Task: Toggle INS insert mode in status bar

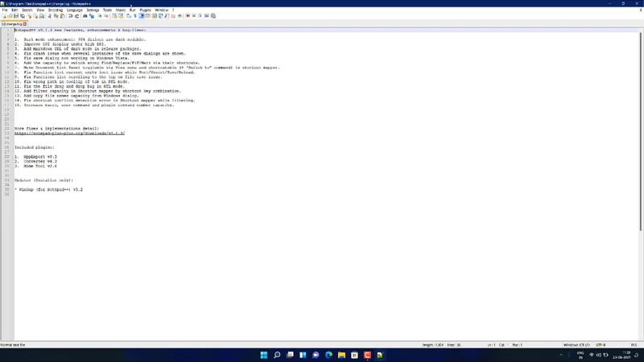Action: [x=634, y=344]
